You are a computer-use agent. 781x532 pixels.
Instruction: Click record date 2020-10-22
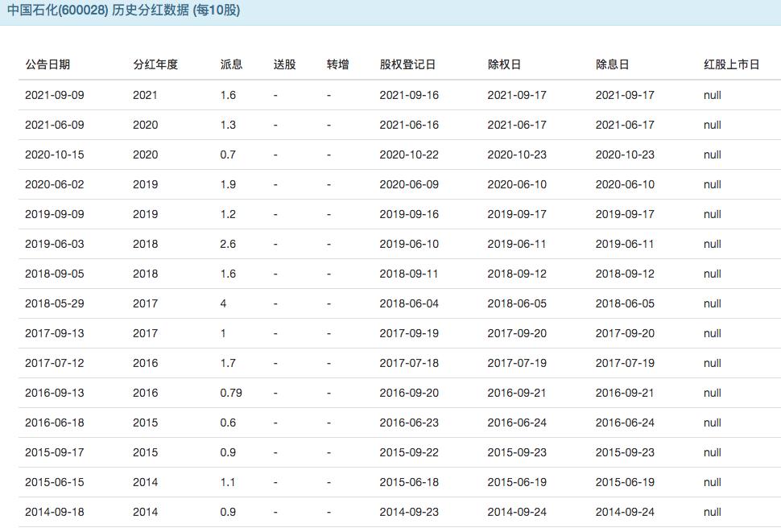coord(410,155)
